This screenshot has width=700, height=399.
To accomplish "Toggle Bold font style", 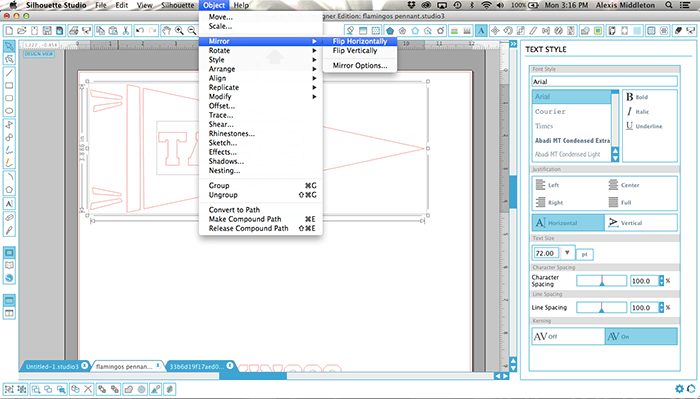I will point(637,97).
